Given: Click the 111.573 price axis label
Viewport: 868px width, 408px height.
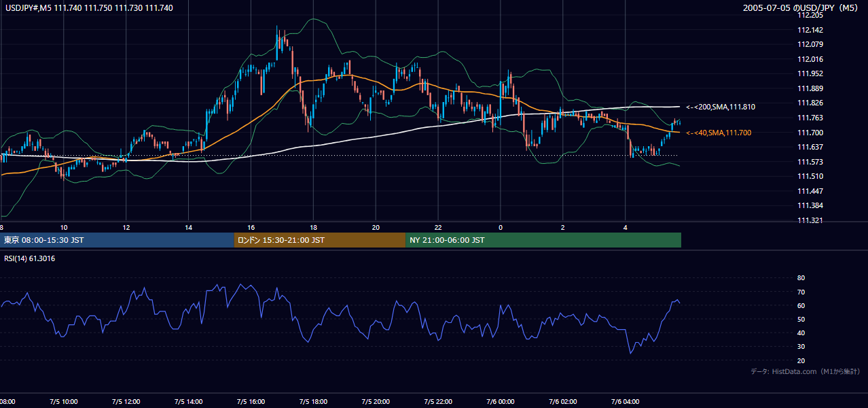Looking at the screenshot, I should pyautogui.click(x=810, y=162).
